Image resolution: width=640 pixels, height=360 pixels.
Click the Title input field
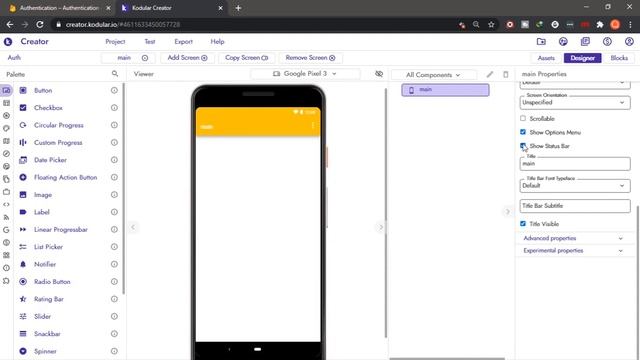[x=575, y=164]
